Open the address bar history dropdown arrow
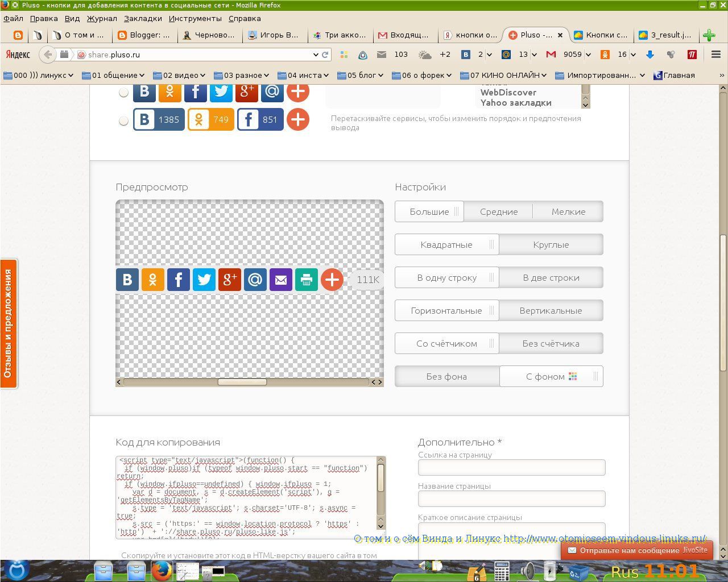The width and height of the screenshot is (728, 582). click(316, 55)
